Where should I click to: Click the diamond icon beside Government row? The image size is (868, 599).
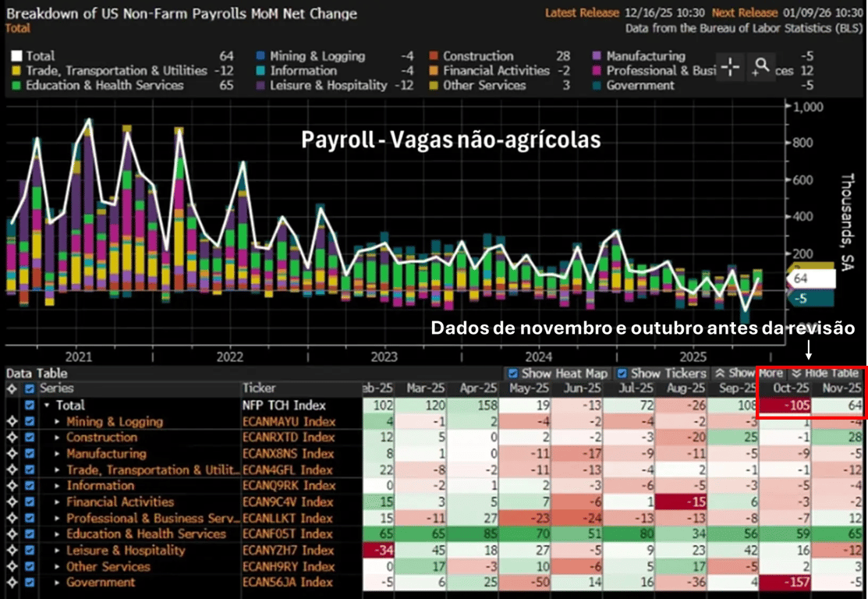[12, 583]
